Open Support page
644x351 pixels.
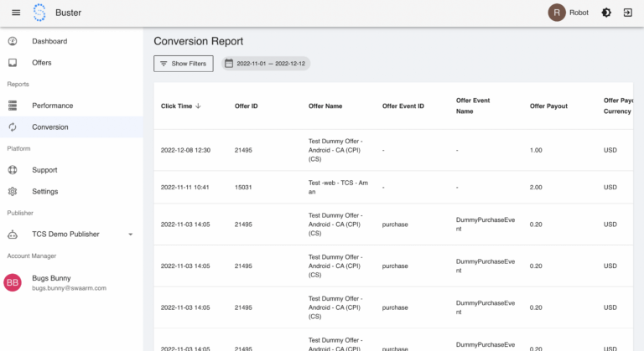[x=71, y=170]
